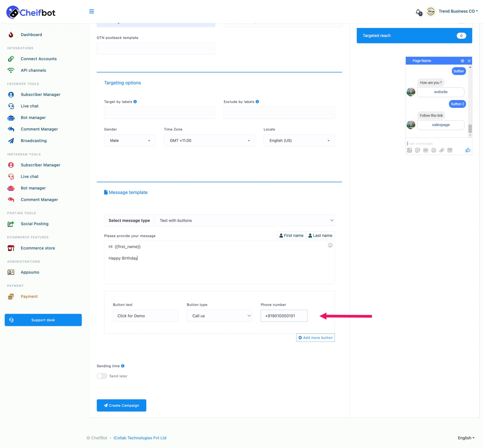Click Add more button for buttons
483x448 pixels.
[315, 337]
